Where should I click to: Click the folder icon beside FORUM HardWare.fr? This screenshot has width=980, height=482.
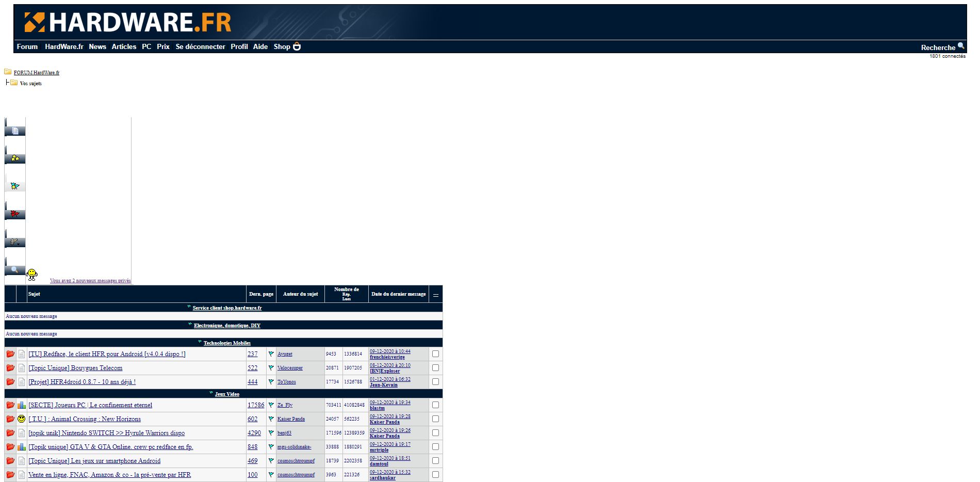point(8,72)
